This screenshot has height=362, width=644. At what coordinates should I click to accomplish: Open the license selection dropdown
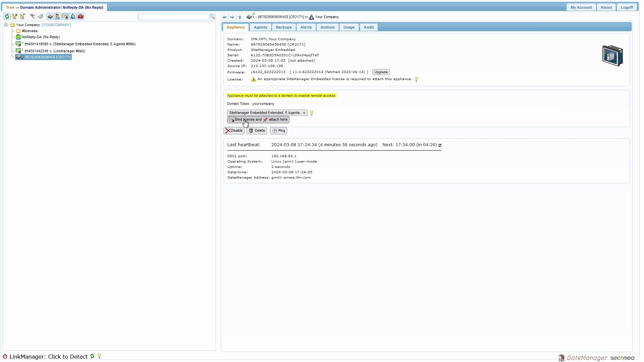(x=267, y=113)
